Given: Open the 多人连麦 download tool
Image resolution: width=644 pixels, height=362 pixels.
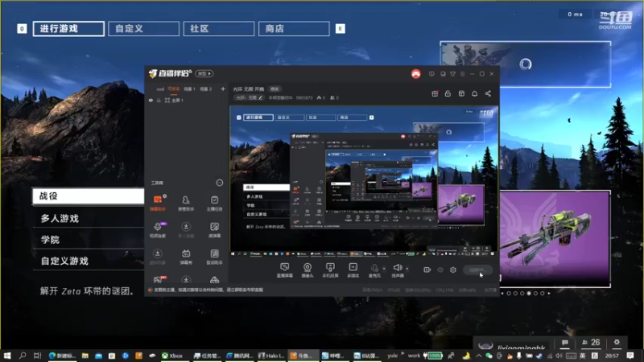Looking at the screenshot, I should [x=186, y=230].
